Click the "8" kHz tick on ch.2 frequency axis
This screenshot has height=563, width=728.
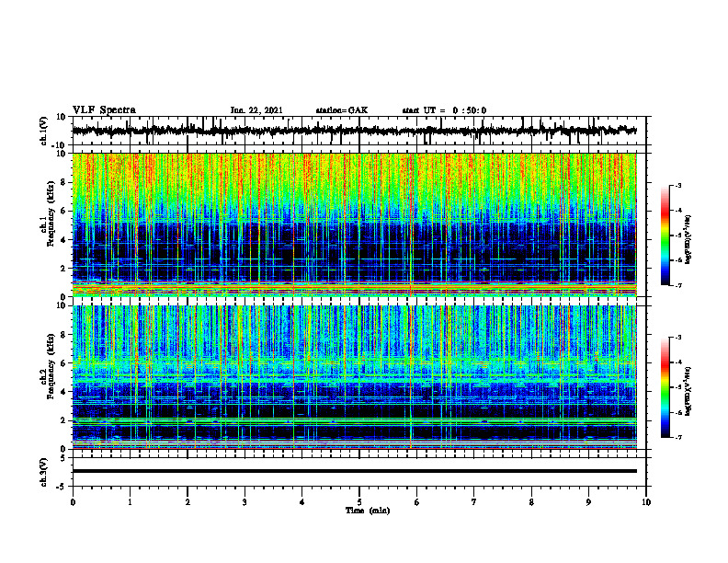pyautogui.click(x=63, y=335)
